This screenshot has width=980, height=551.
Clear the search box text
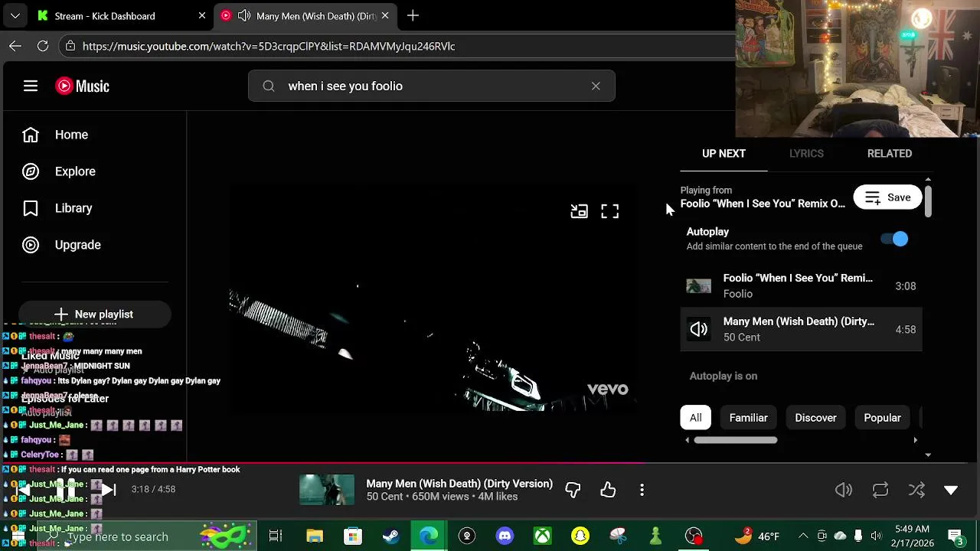pyautogui.click(x=596, y=86)
